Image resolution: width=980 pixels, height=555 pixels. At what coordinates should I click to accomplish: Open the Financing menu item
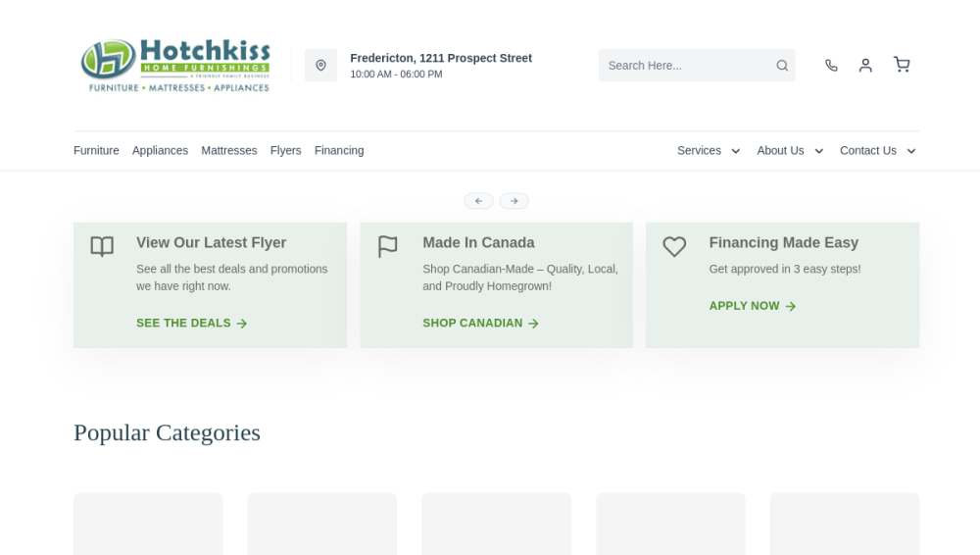point(339,150)
